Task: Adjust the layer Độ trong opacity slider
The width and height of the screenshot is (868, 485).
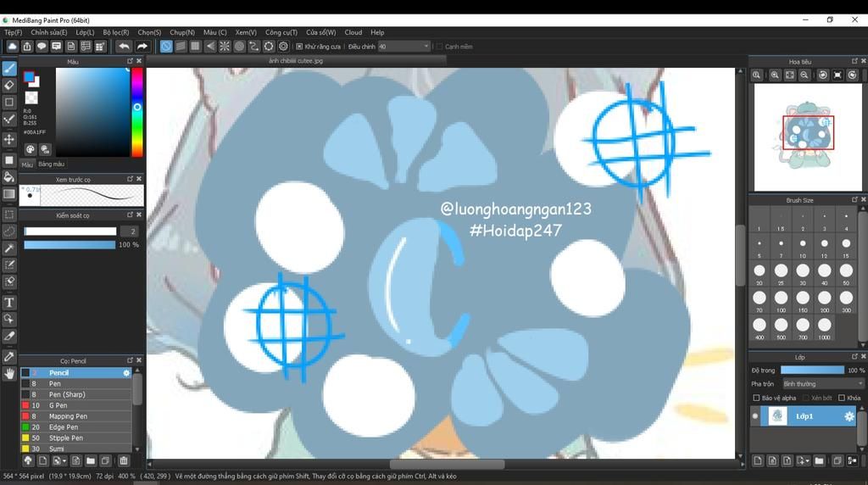Action: 812,371
